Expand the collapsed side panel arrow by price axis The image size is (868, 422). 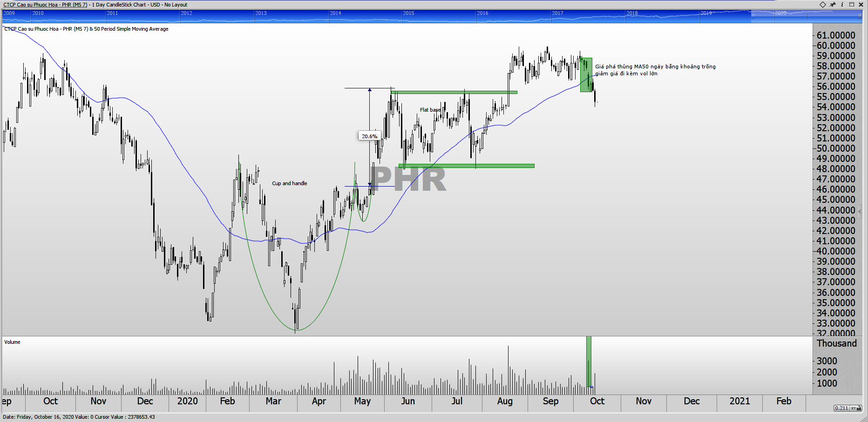[x=860, y=211]
